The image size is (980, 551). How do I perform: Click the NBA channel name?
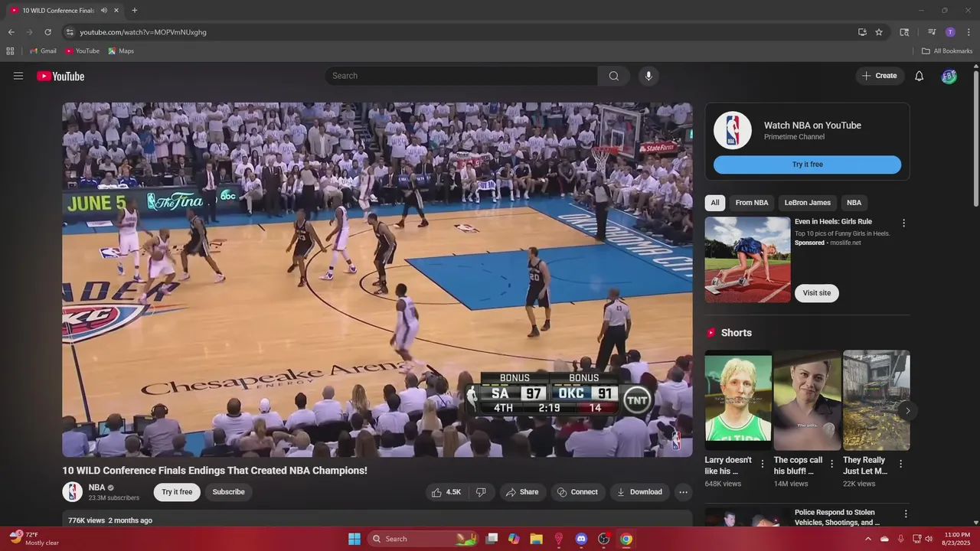coord(96,487)
